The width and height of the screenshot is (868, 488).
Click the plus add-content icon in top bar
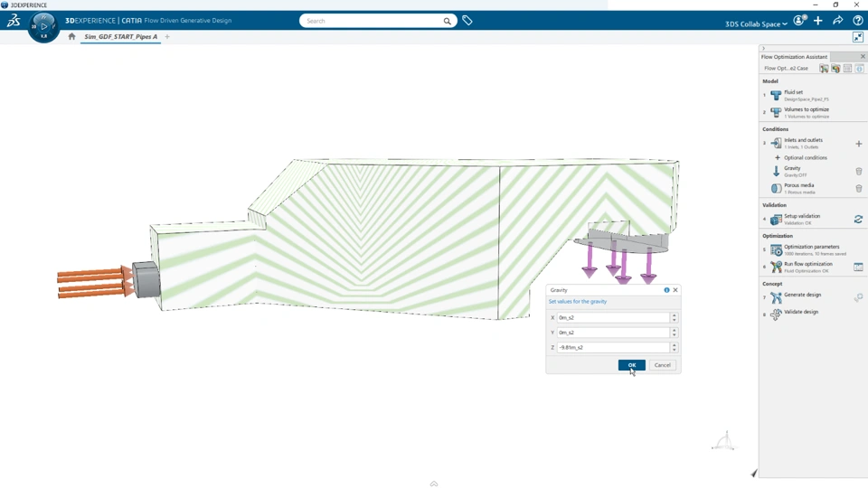(x=818, y=21)
